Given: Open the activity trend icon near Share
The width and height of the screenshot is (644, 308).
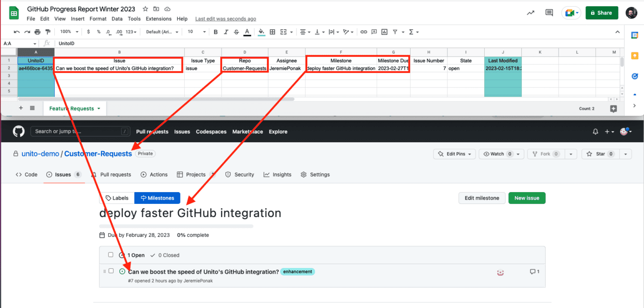Looking at the screenshot, I should point(531,13).
